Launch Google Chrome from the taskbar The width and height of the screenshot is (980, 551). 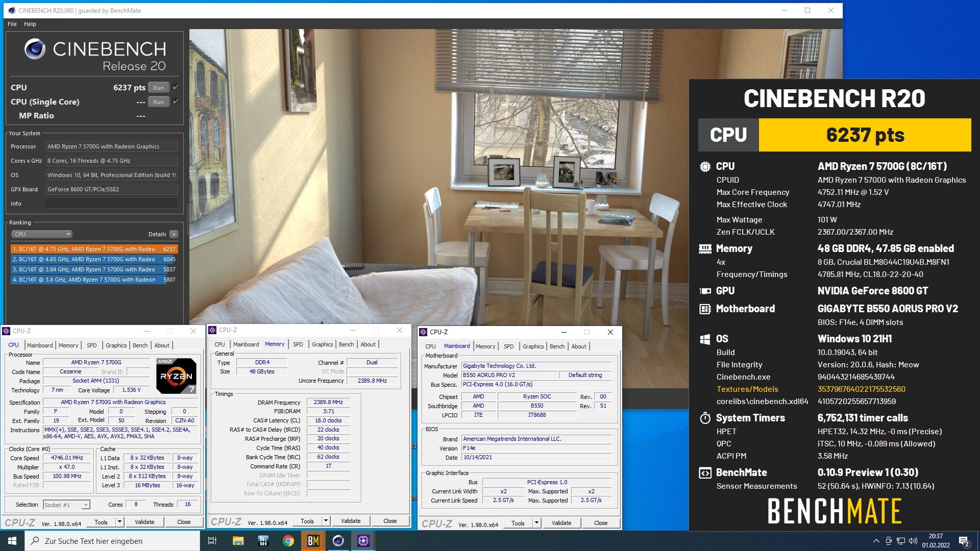[x=288, y=541]
